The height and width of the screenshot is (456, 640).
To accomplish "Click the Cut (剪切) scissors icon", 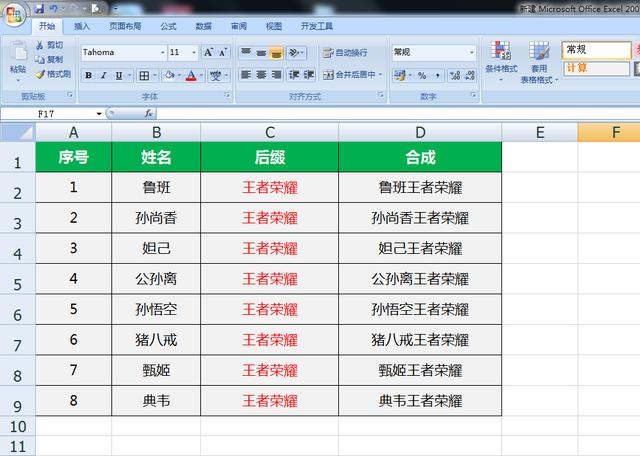I will 40,45.
